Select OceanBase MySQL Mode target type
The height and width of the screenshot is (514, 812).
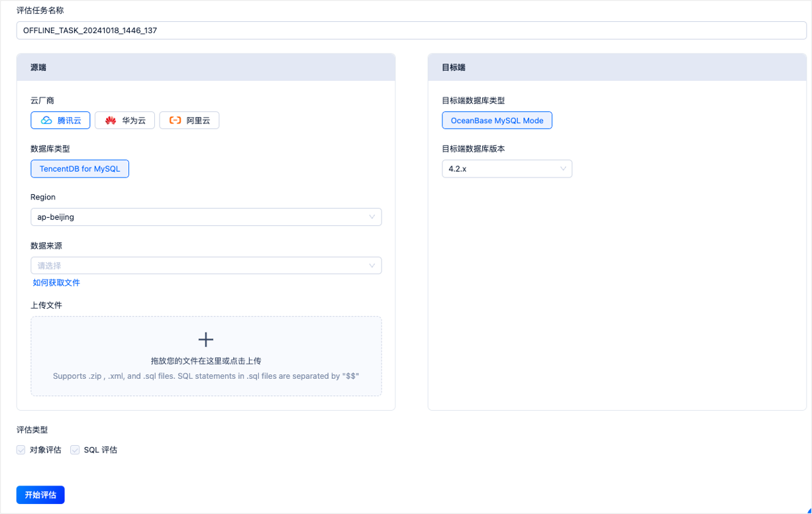[497, 121]
